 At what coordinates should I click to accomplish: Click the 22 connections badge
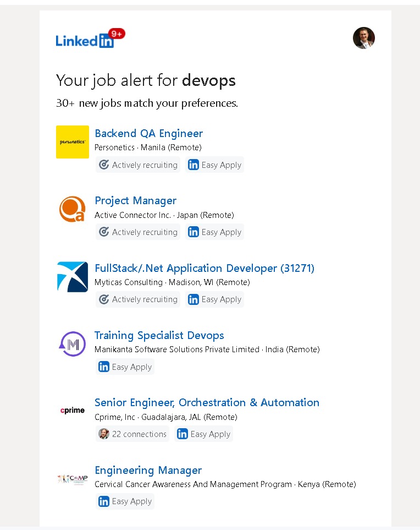click(132, 434)
